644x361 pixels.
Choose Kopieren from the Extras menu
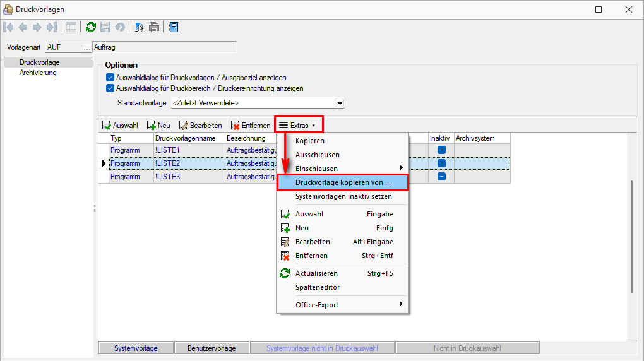(343, 141)
